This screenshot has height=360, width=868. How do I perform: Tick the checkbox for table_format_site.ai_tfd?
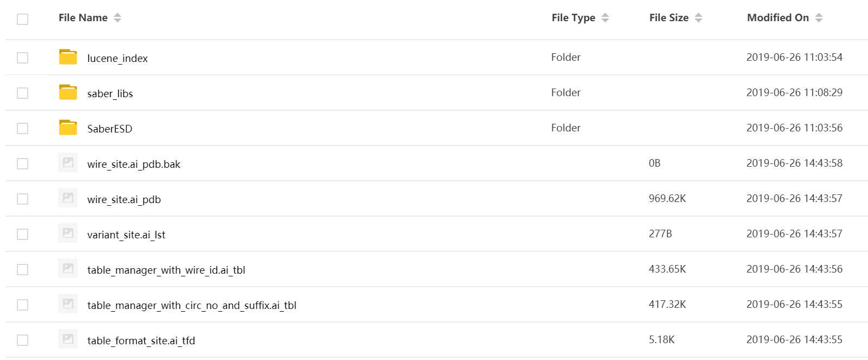pos(22,340)
